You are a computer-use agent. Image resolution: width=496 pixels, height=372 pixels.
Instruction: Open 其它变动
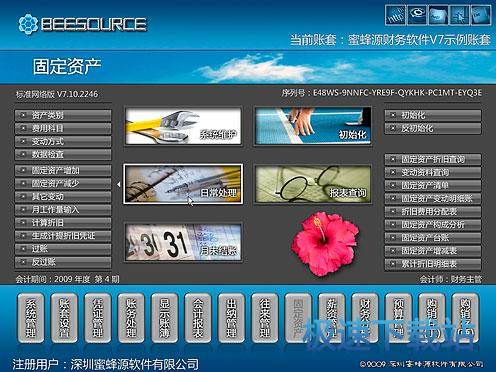click(63, 197)
